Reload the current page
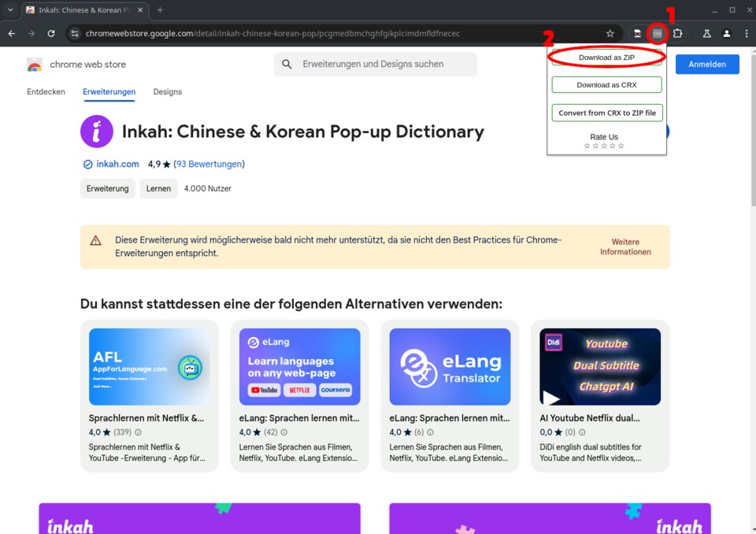The height and width of the screenshot is (534, 756). (51, 34)
